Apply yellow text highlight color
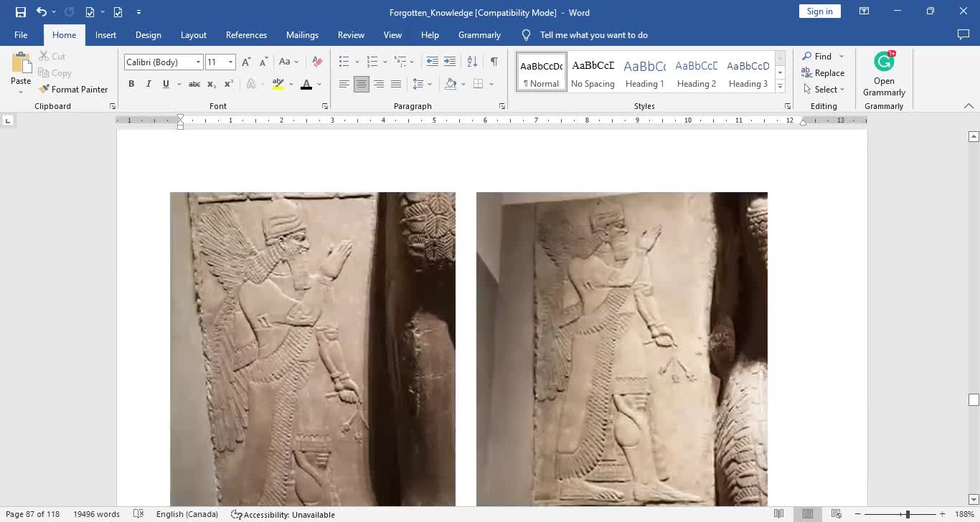 (x=278, y=84)
